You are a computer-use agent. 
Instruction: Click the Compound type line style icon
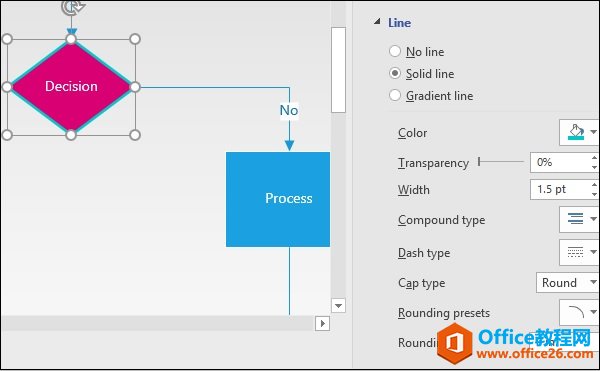[x=575, y=219]
